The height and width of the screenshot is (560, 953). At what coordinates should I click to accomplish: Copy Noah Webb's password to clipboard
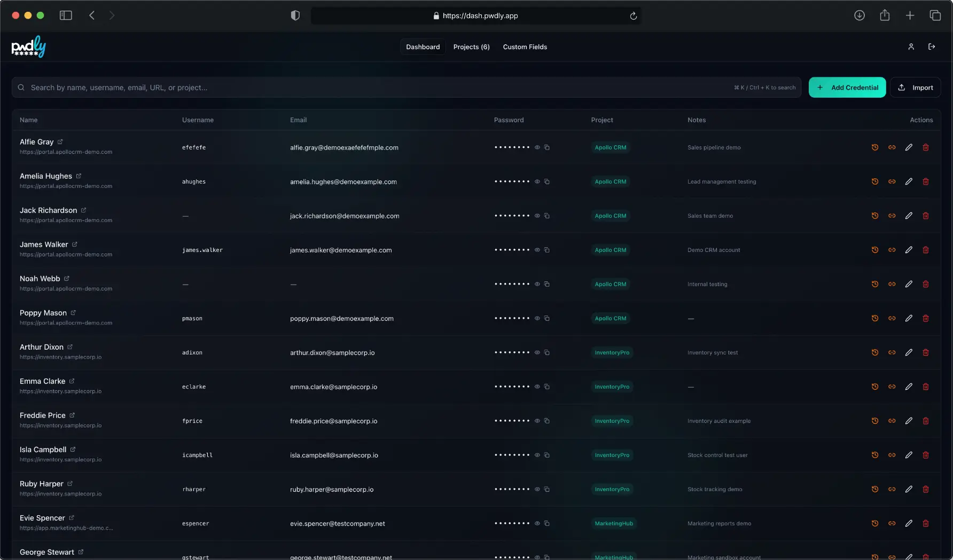[547, 284]
